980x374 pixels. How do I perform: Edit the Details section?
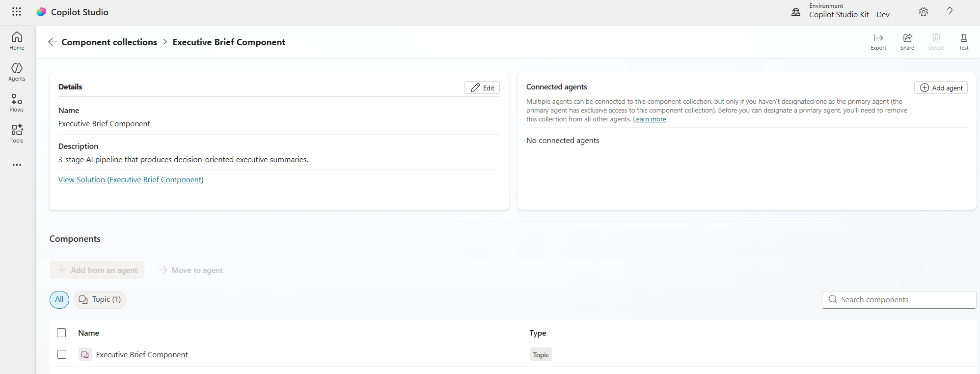tap(482, 87)
